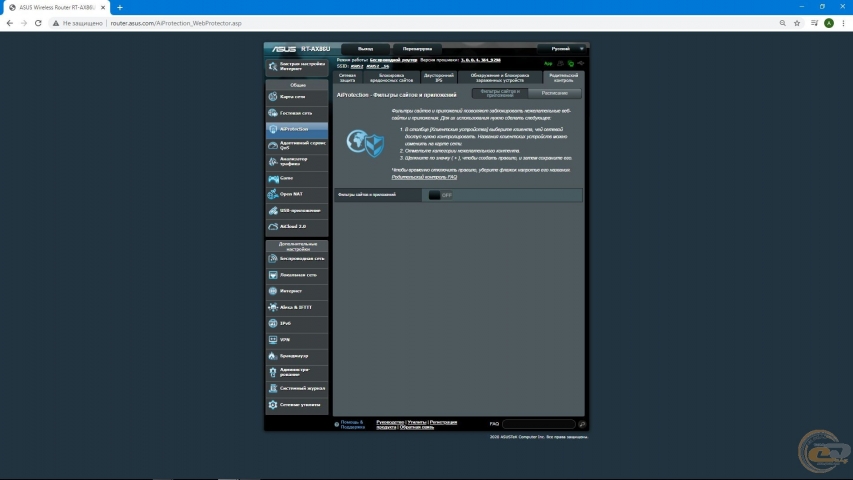Select the Schedule (Расписание) sub-tab
The height and width of the screenshot is (480, 853).
[554, 93]
